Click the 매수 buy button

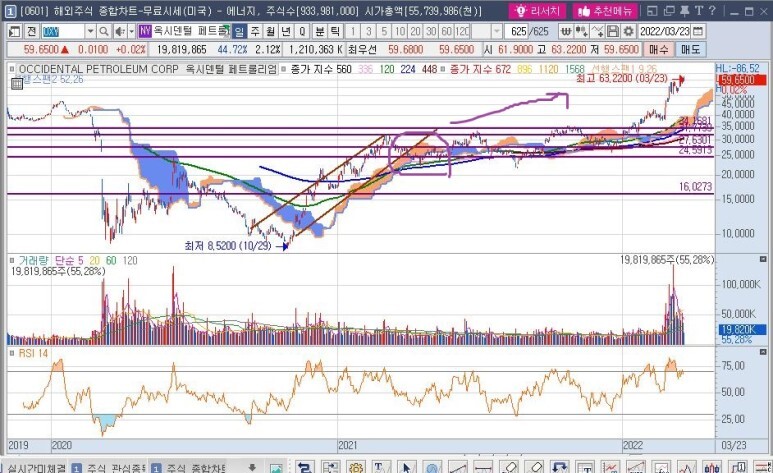tap(659, 49)
